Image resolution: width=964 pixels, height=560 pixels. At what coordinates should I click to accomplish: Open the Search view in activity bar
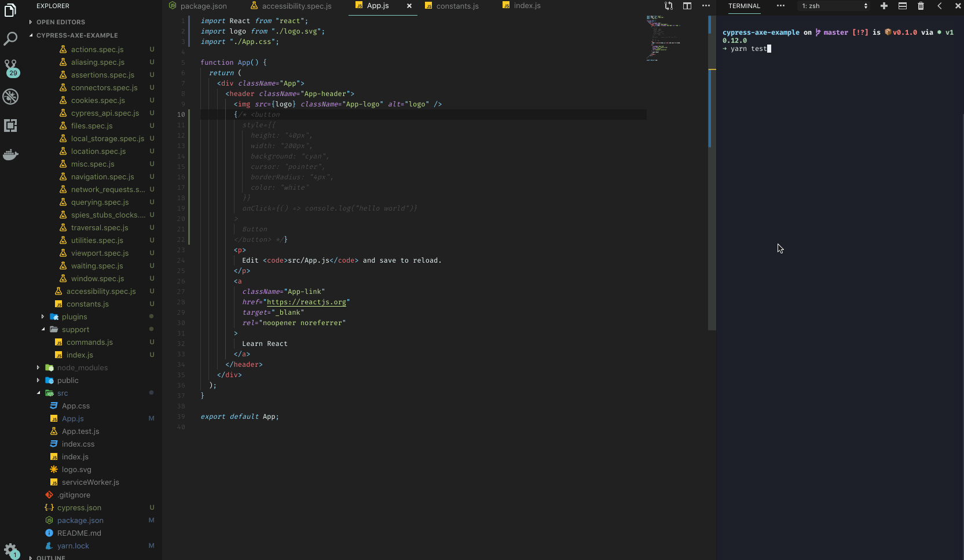[x=10, y=39]
